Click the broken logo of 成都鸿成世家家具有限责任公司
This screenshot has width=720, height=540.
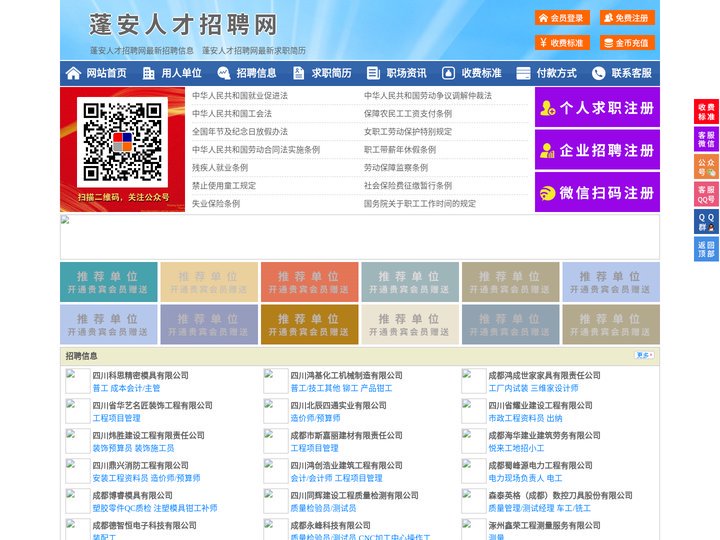(473, 381)
